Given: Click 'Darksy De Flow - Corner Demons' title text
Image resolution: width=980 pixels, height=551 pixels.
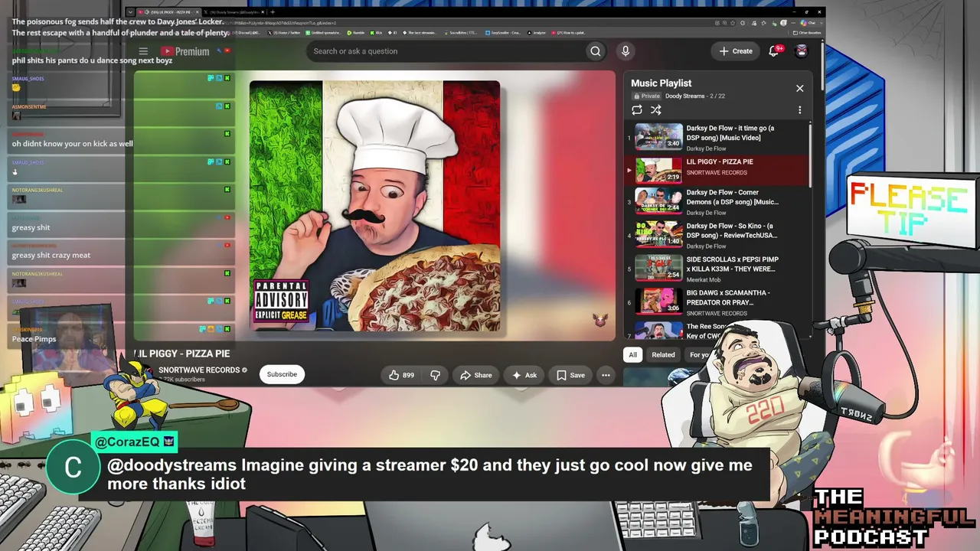Looking at the screenshot, I should click(733, 197).
